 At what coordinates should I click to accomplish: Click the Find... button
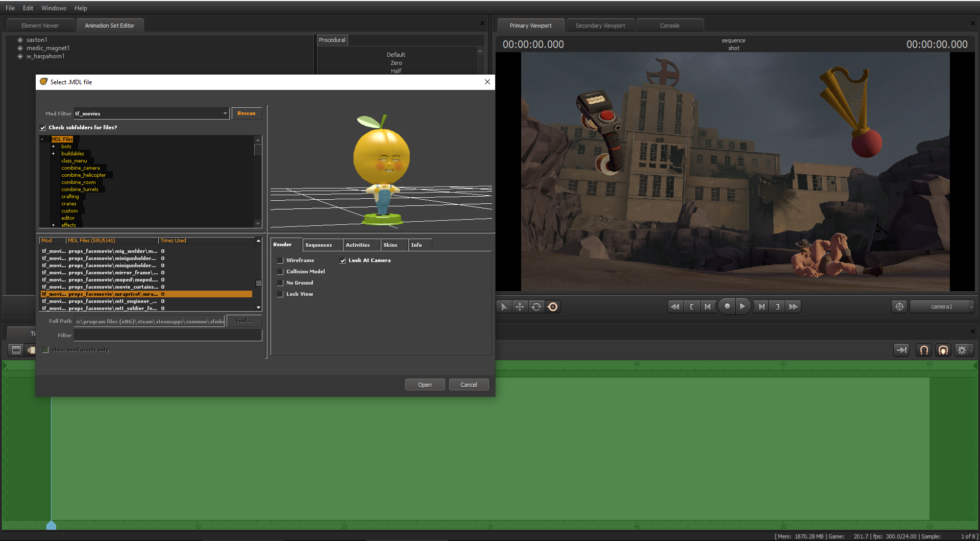(244, 321)
